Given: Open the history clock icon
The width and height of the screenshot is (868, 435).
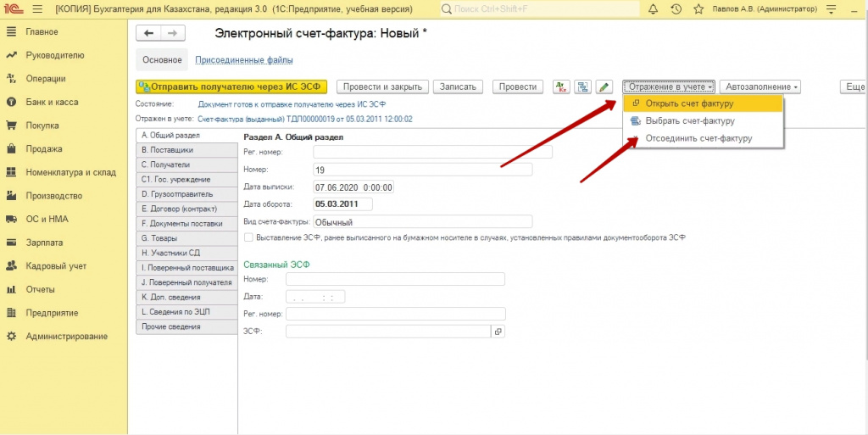Looking at the screenshot, I should point(676,8).
